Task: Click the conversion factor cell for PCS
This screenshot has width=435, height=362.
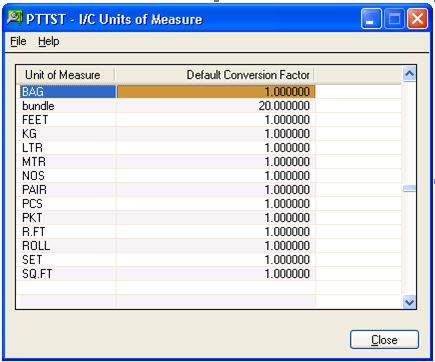Action: 216,204
